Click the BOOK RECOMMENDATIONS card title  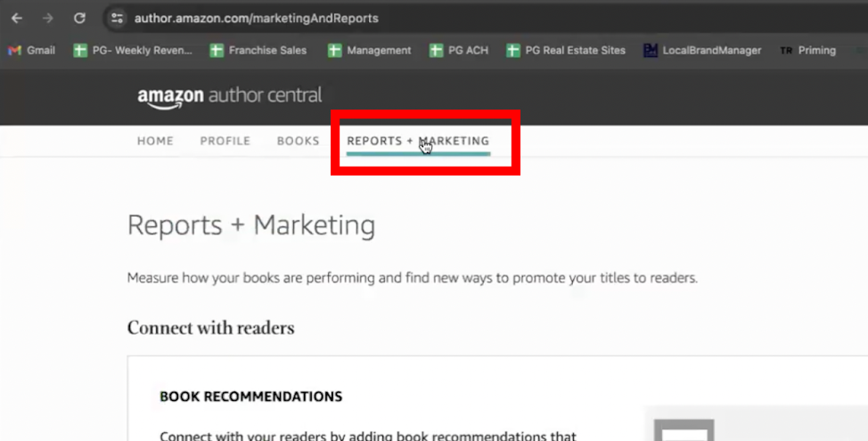point(250,396)
